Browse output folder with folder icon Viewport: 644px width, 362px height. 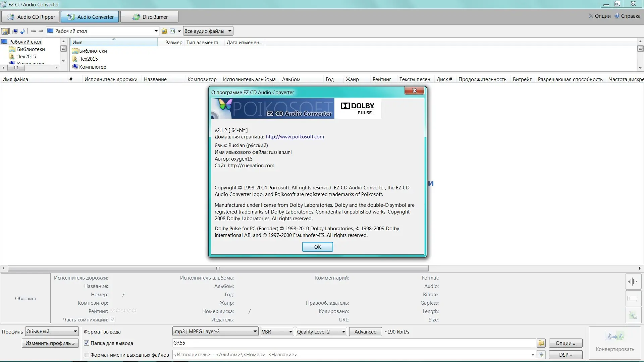[541, 343]
